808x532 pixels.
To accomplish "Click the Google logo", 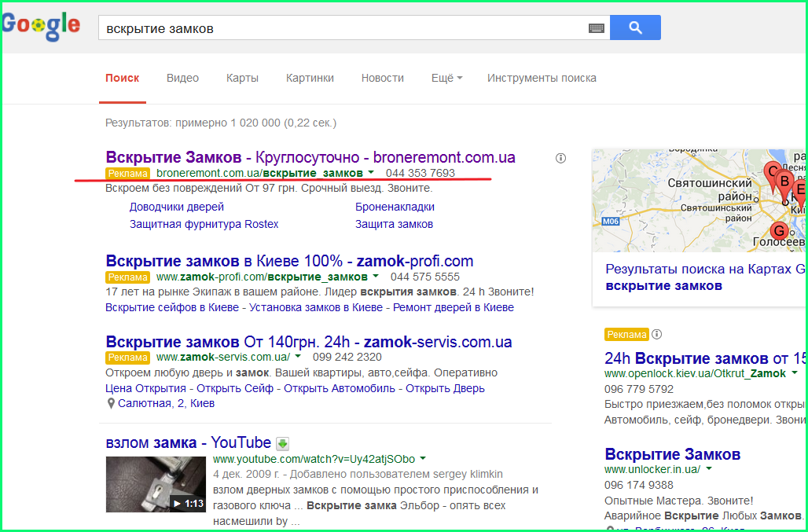I will [x=41, y=26].
